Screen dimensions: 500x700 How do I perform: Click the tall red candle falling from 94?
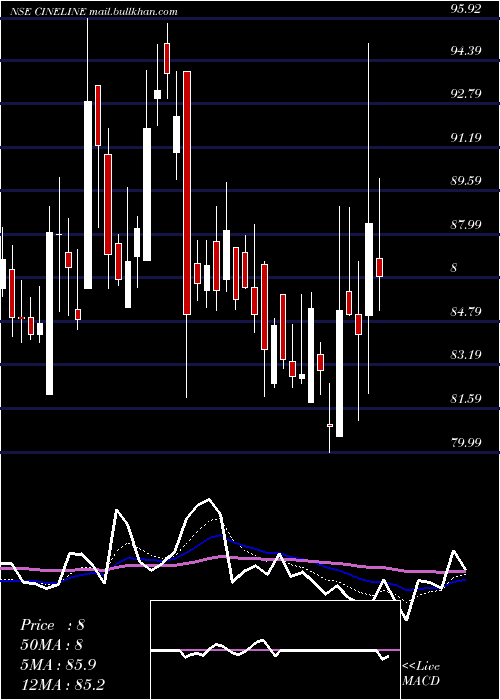coord(187,193)
